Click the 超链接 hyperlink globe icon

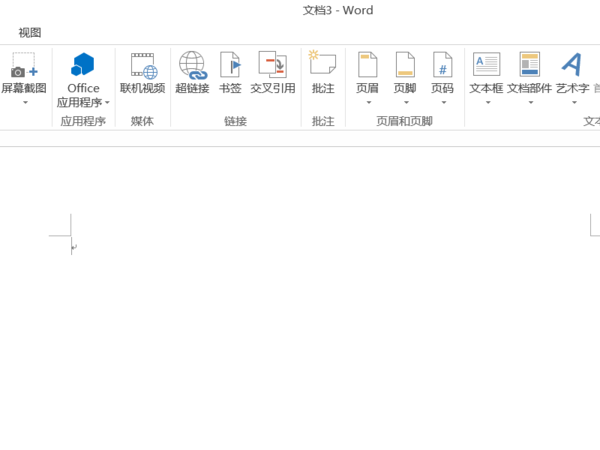tap(193, 65)
